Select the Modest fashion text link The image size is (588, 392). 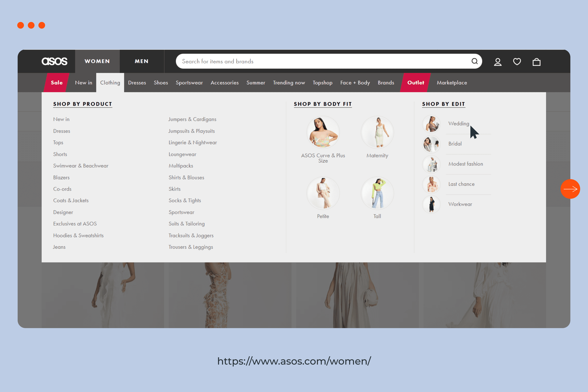[465, 164]
